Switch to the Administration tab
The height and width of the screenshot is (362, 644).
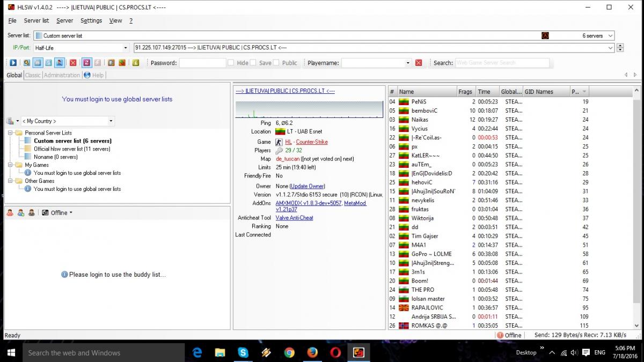[x=62, y=75]
